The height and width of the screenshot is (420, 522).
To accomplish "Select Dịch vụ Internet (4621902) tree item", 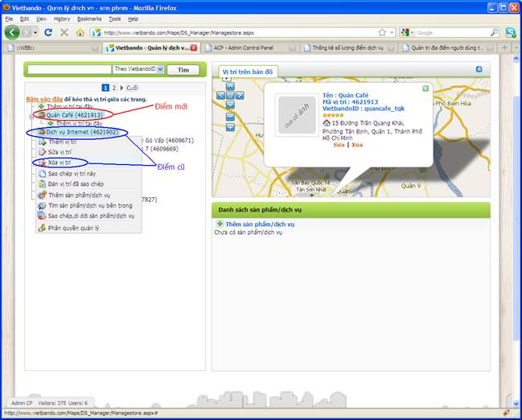I will [x=82, y=132].
